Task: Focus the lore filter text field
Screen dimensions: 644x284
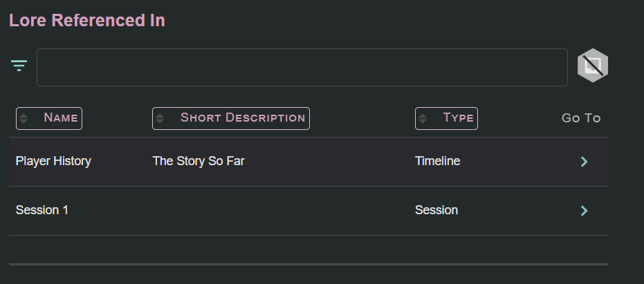Action: click(x=302, y=68)
